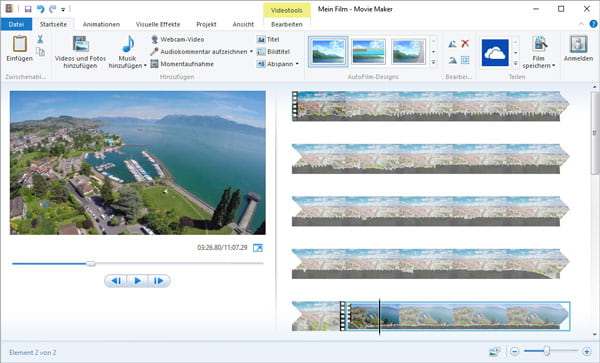Image resolution: width=600 pixels, height=363 pixels.
Task: Play the video preview
Action: pos(137,281)
